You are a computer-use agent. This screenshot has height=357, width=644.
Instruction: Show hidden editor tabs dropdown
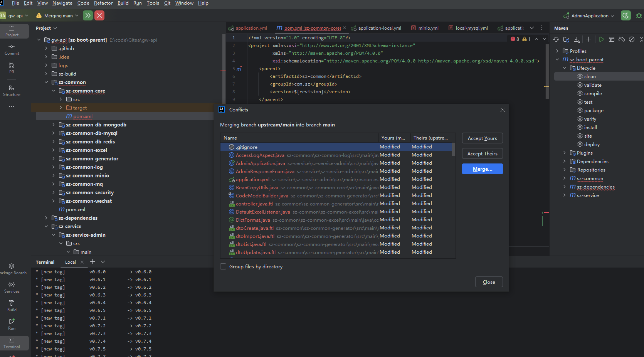[x=532, y=28]
